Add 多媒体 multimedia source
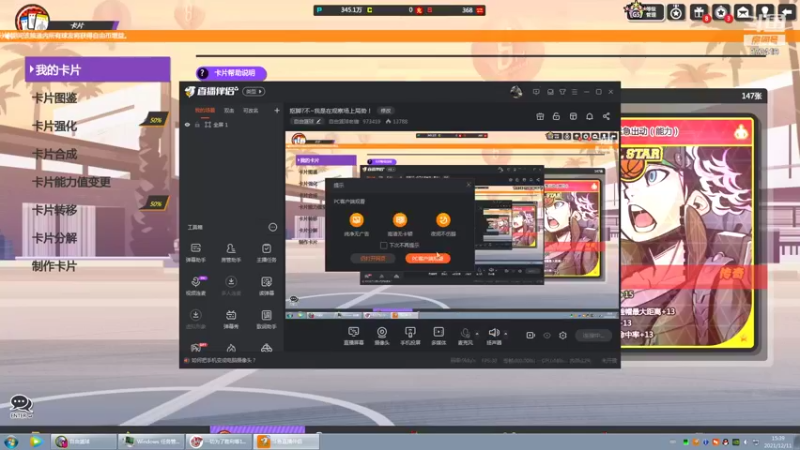Image resolution: width=800 pixels, height=450 pixels. point(439,336)
